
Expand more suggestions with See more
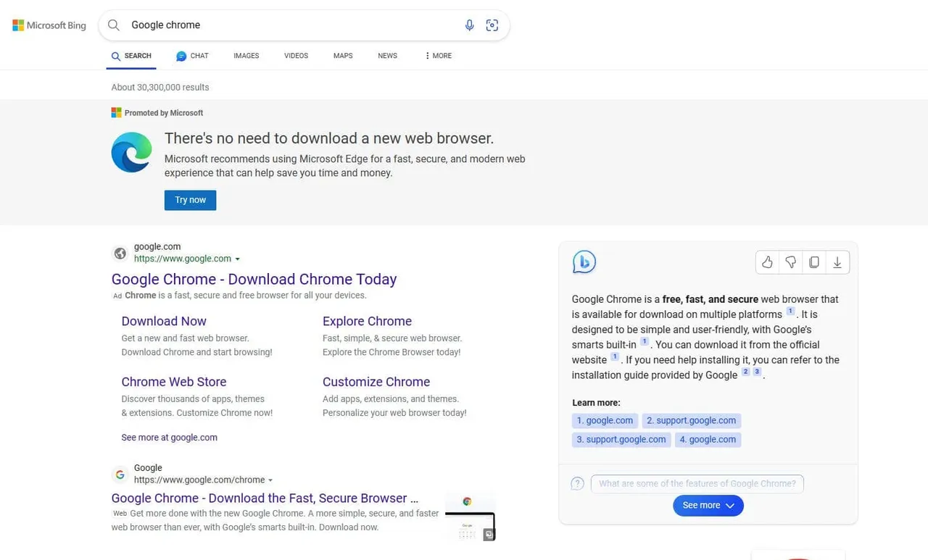pos(708,505)
